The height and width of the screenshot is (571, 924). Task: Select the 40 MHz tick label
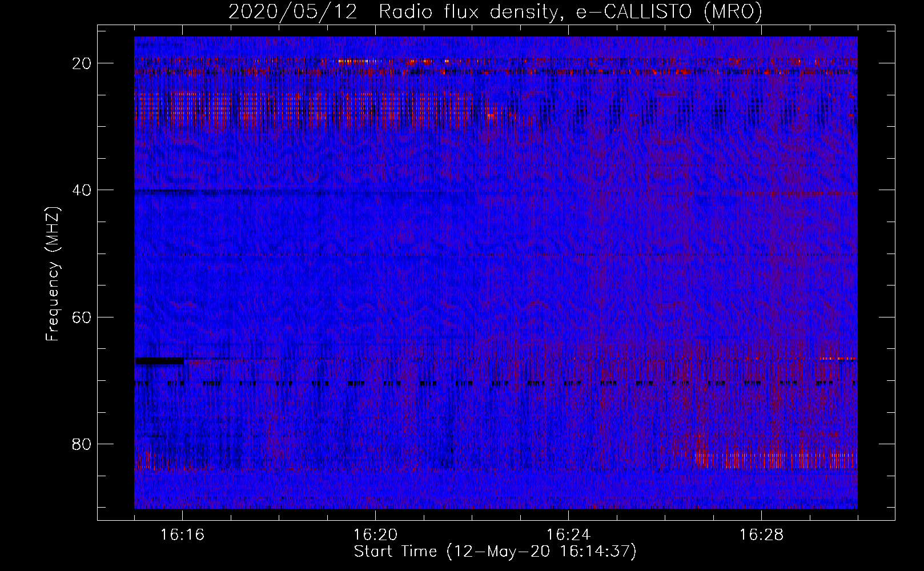[82, 190]
